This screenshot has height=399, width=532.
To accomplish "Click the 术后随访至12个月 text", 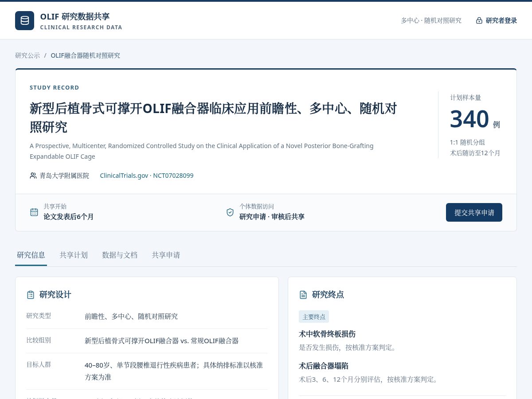I will click(x=475, y=153).
